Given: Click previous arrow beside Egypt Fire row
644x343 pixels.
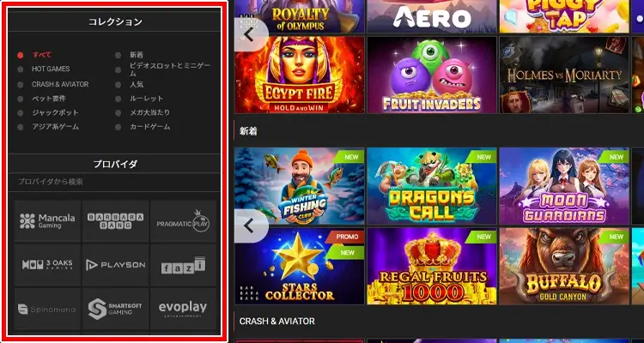Looking at the screenshot, I should tap(251, 34).
